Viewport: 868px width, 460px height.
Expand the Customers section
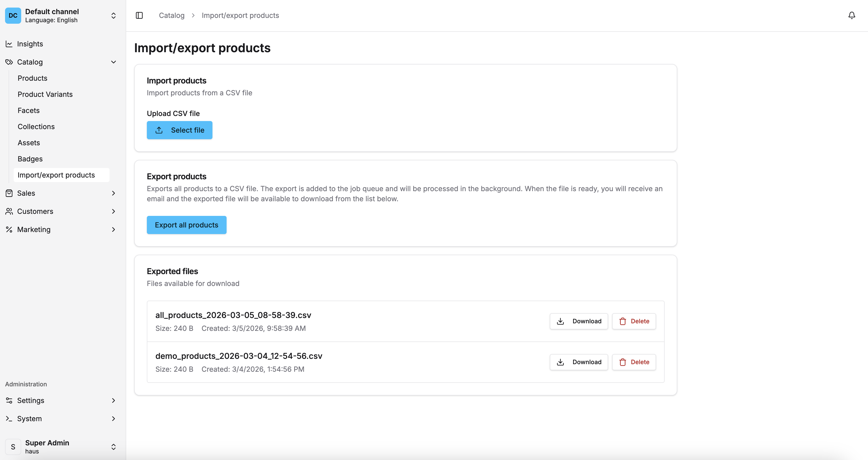114,211
